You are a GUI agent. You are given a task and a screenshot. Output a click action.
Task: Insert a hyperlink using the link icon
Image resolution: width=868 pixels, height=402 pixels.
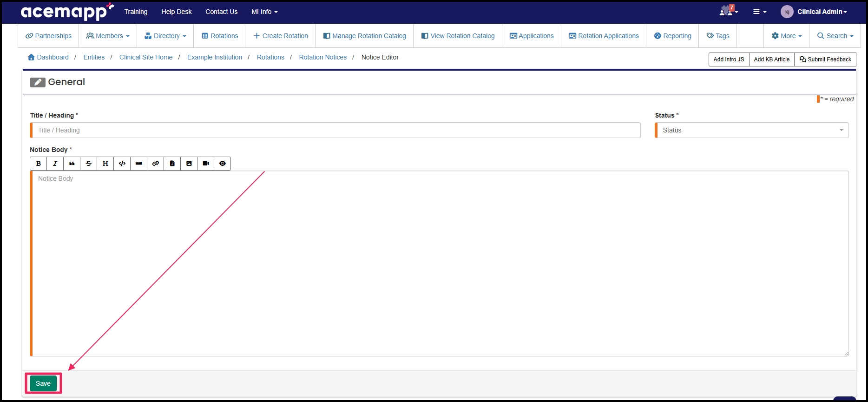pos(156,164)
